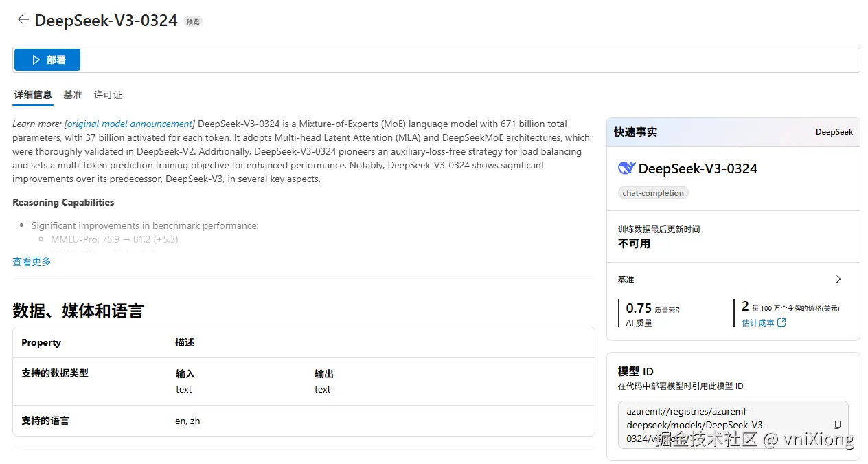Screen dimensions: 868x464
Task: Click the AI 质量 label
Action: click(x=639, y=322)
